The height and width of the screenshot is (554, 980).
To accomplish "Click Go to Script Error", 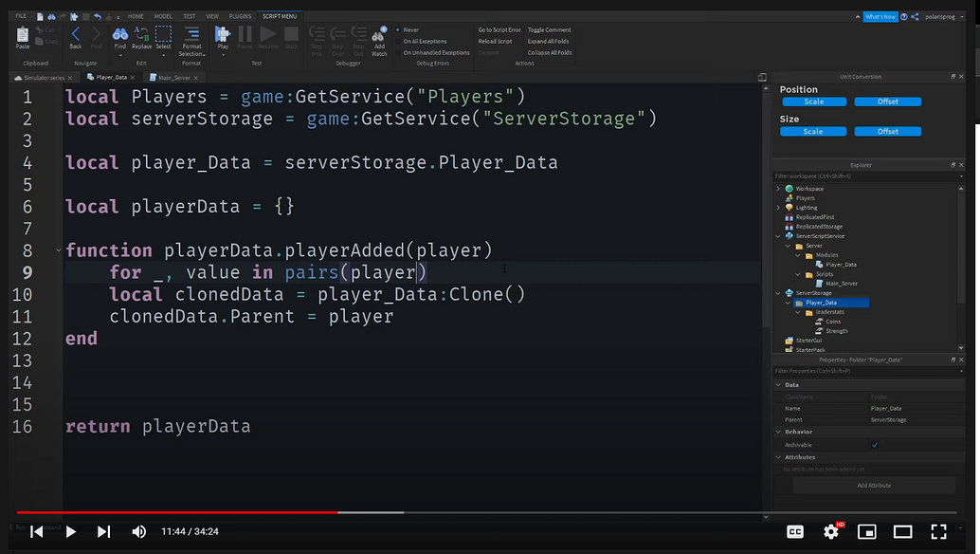I will [499, 29].
